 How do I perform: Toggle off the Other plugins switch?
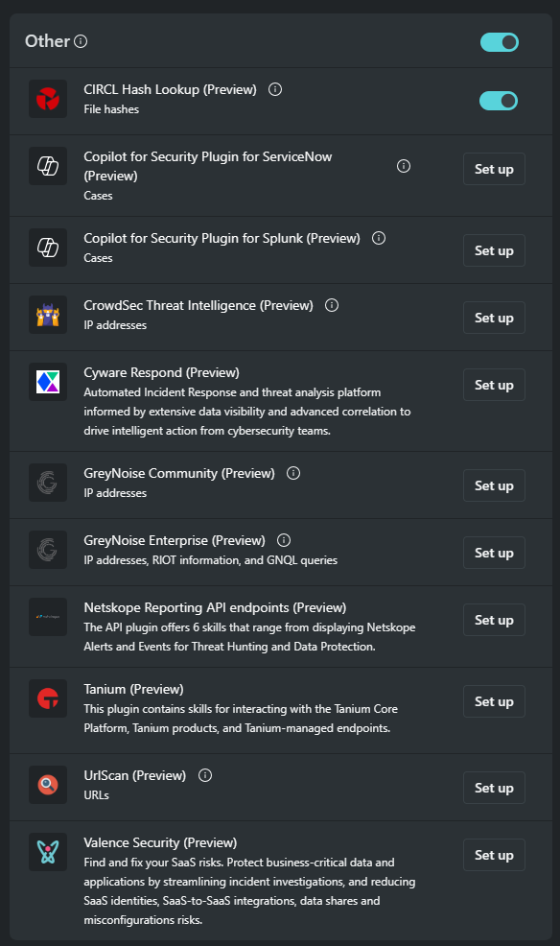(x=500, y=42)
